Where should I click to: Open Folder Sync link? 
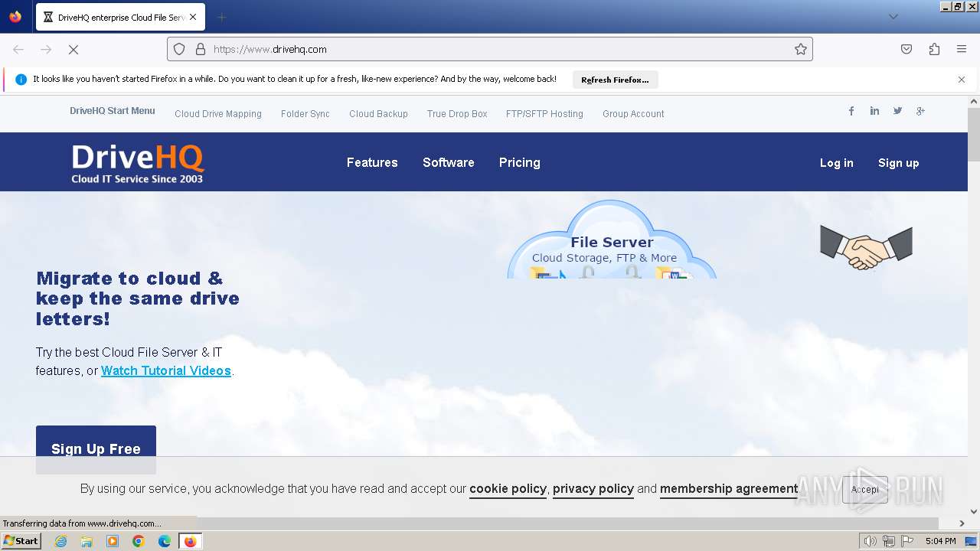click(x=305, y=114)
